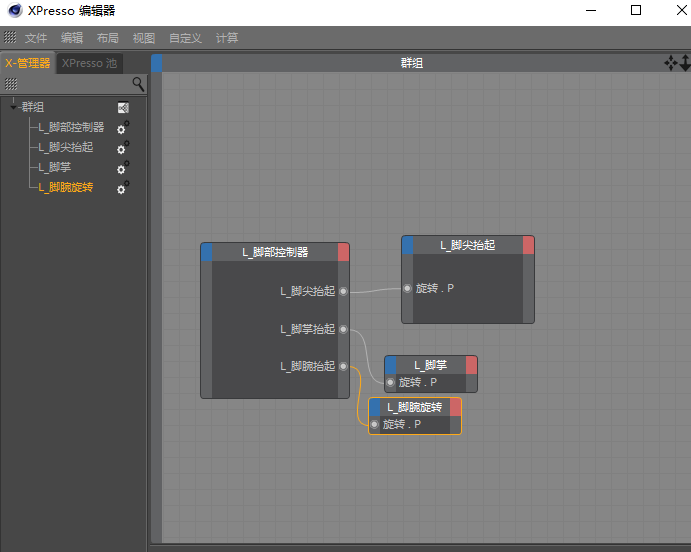Switch to the XPresso 池 tab
The image size is (691, 552).
tap(90, 63)
